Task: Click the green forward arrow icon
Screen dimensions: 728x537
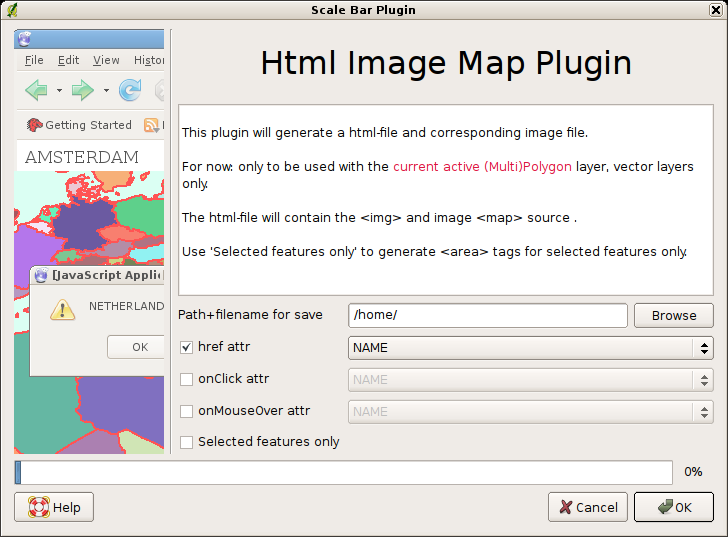Action: [x=83, y=91]
